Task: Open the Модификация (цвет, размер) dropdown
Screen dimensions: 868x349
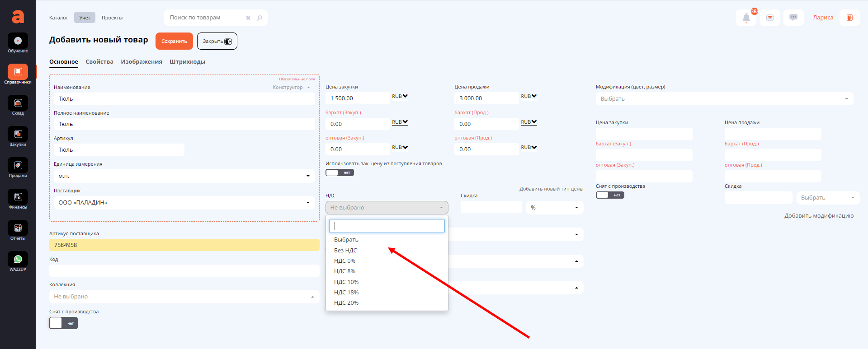Action: click(x=724, y=99)
